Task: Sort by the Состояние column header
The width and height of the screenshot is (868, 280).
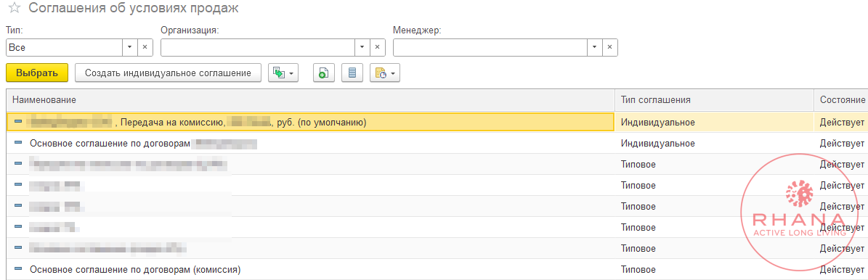Action: point(841,99)
